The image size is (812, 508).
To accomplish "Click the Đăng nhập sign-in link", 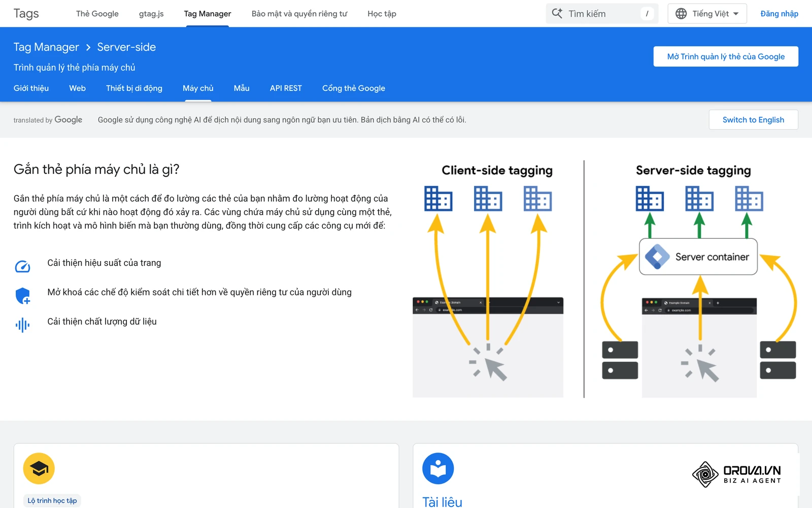I will (x=780, y=14).
